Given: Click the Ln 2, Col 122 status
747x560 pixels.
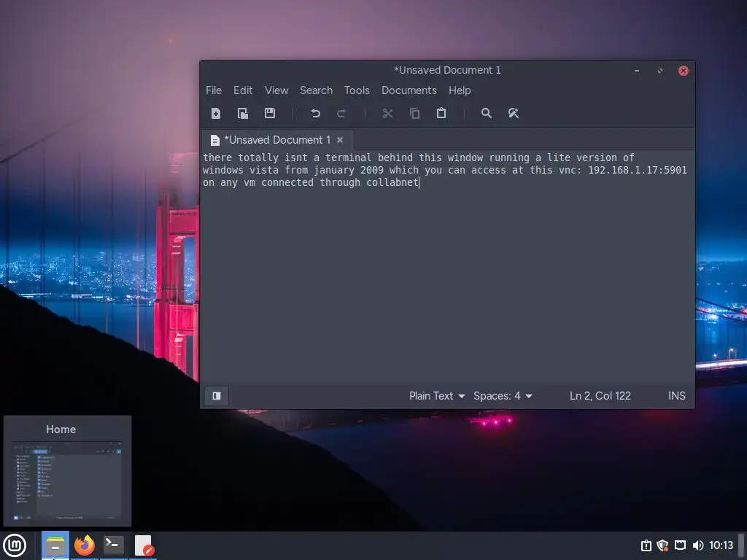Looking at the screenshot, I should [x=600, y=396].
